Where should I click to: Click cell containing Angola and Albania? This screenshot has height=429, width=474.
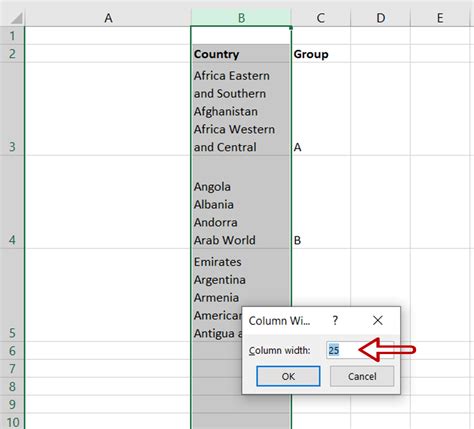pos(241,202)
